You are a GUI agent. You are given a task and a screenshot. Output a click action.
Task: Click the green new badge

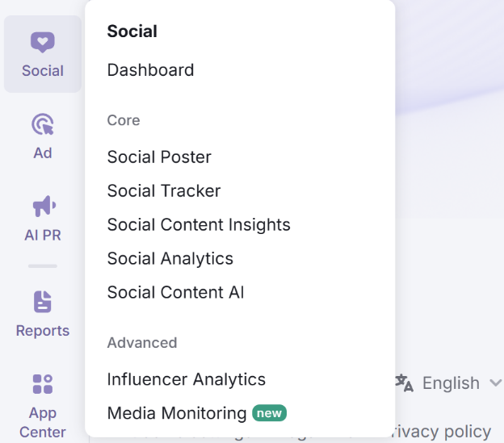(x=269, y=413)
